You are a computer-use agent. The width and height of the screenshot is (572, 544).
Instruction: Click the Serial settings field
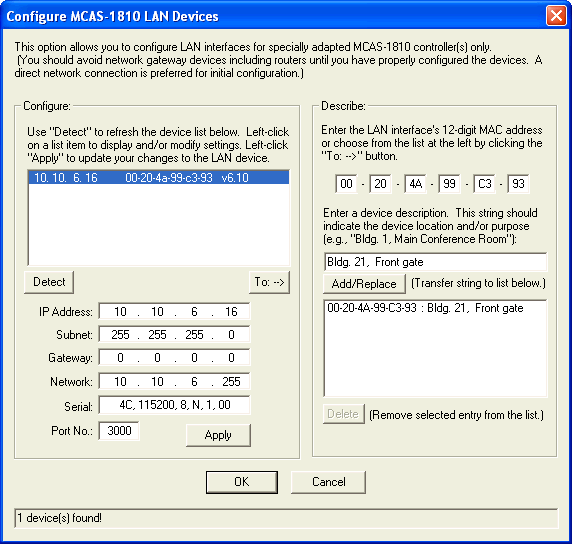point(174,405)
